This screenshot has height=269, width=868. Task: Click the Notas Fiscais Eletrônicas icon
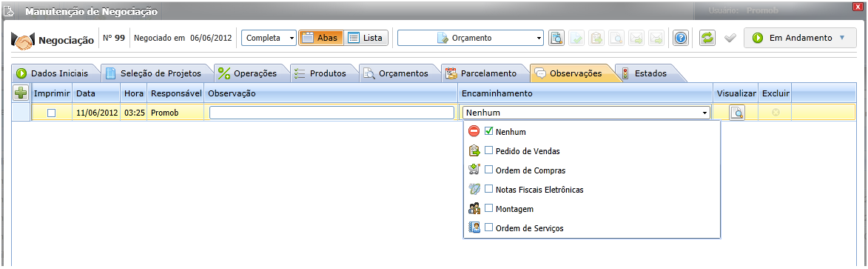[x=474, y=189]
